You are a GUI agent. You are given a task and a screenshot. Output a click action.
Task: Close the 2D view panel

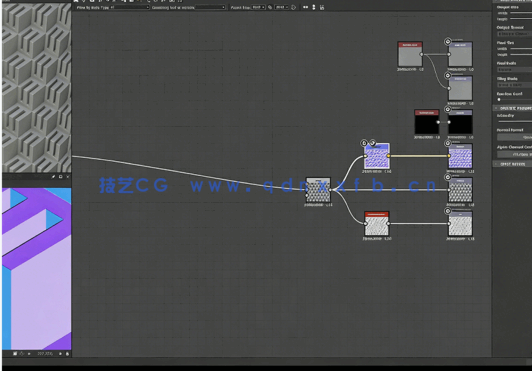(68, 177)
